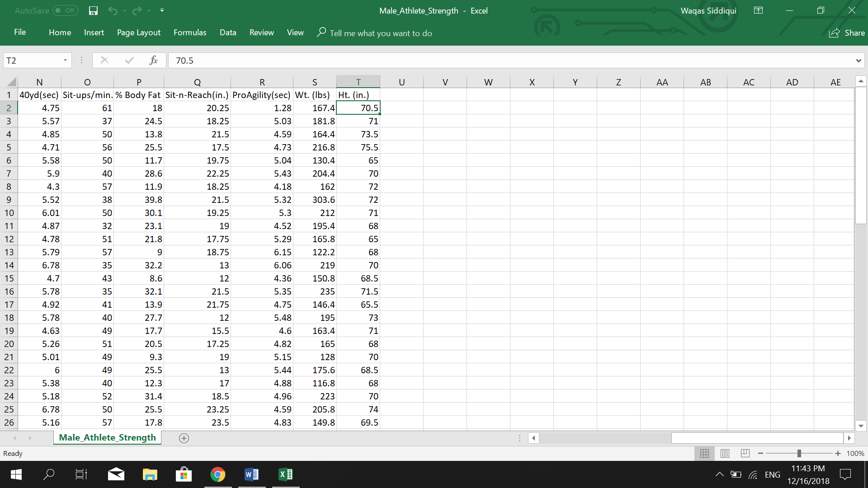Screen dimensions: 868x488
Task: Open the Page Layout ribbon tab
Action: coord(138,33)
